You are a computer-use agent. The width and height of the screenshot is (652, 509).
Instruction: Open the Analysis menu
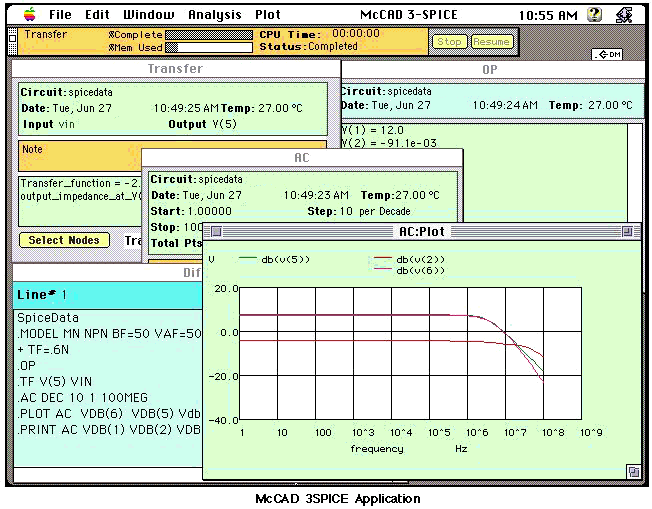215,15
